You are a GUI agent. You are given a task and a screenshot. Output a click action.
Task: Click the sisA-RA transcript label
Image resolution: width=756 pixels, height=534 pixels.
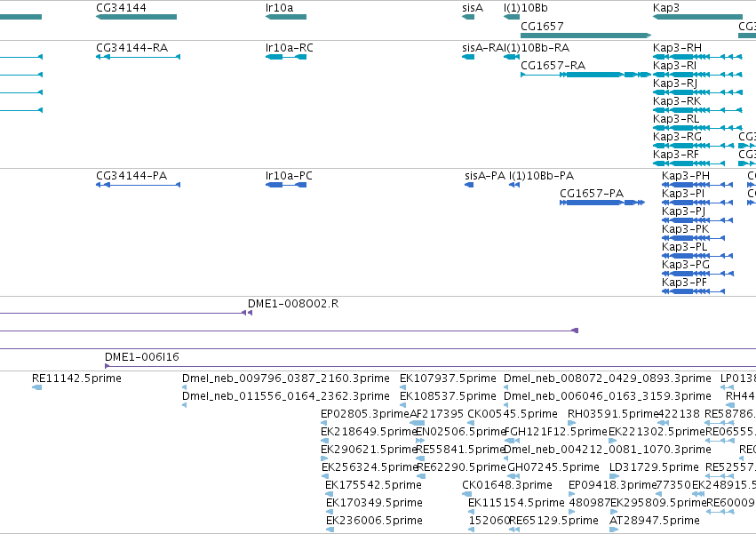483,48
